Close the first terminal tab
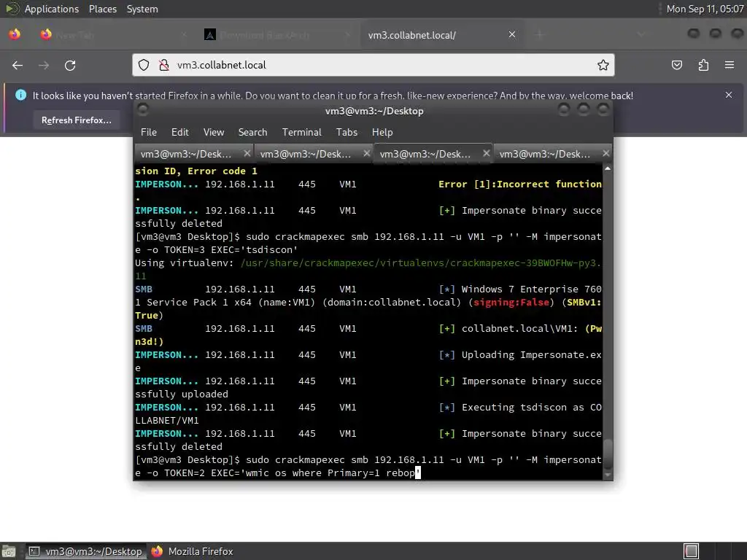Image resolution: width=747 pixels, height=560 pixels. 247,153
